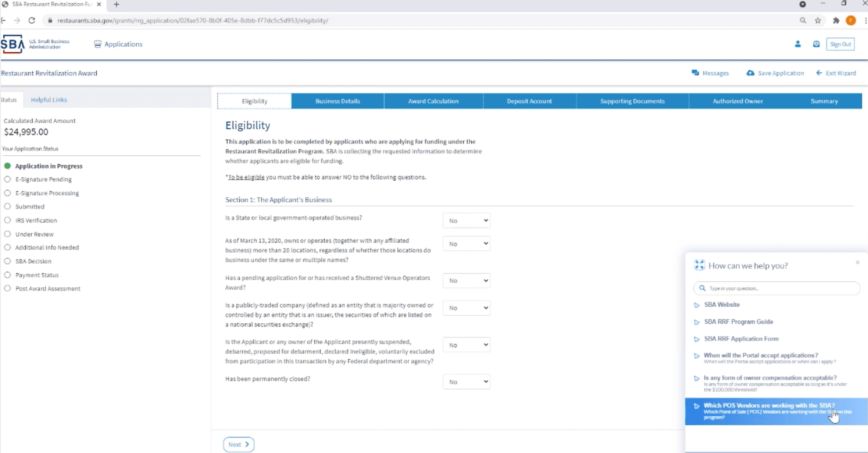Switch to Award Calculation tab
This screenshot has width=868, height=453.
point(434,101)
